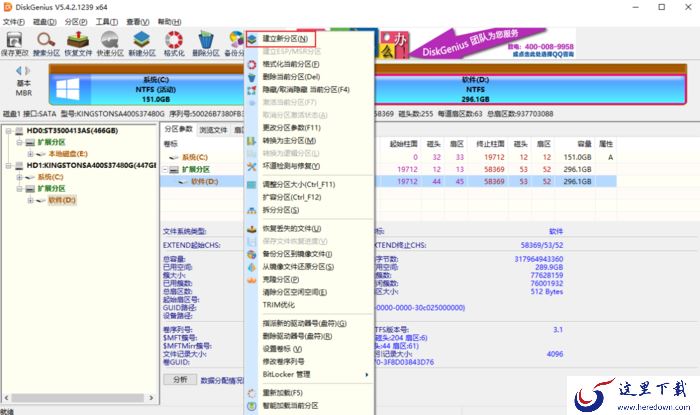Select 扩容分区(Ctrl_F12) menu entry
700x415 pixels.
coord(292,197)
